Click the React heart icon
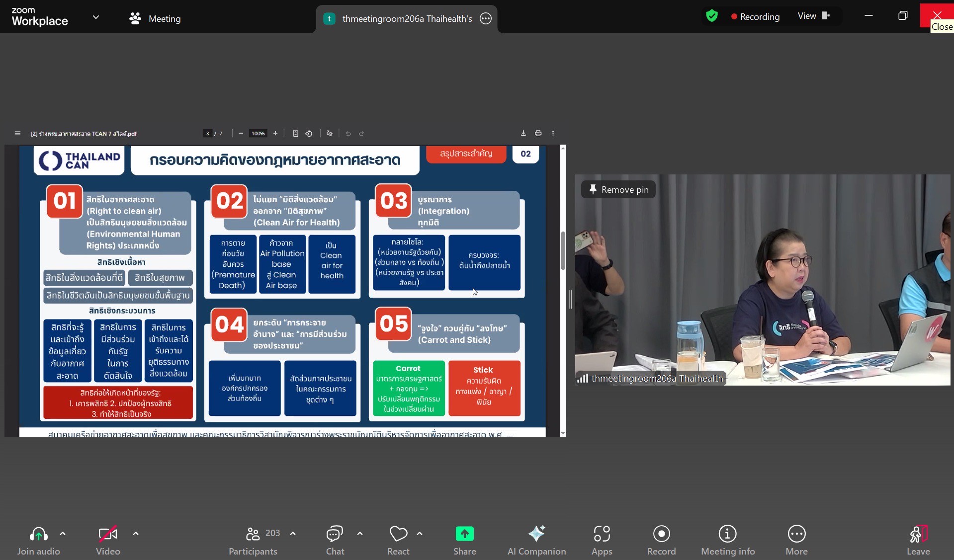 (398, 534)
